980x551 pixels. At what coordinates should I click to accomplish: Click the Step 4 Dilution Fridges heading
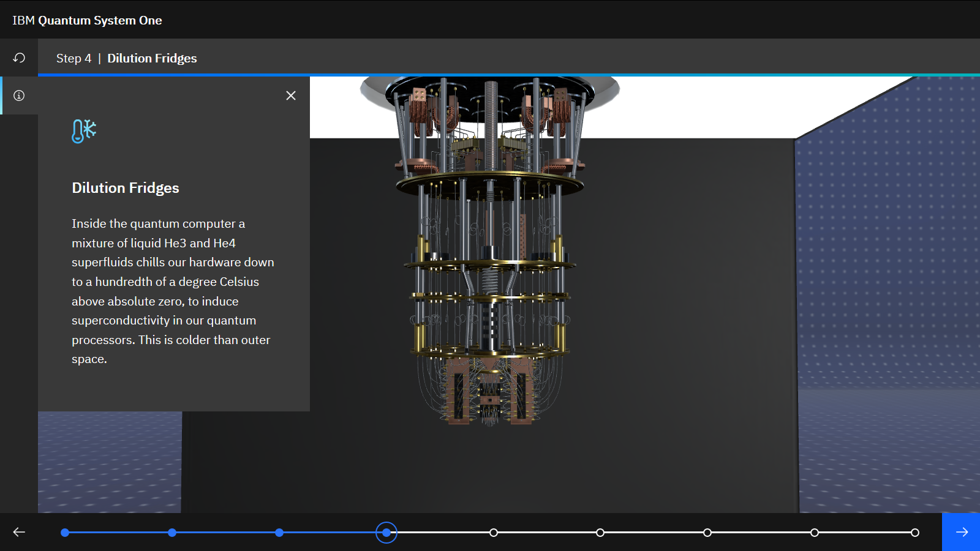click(127, 58)
